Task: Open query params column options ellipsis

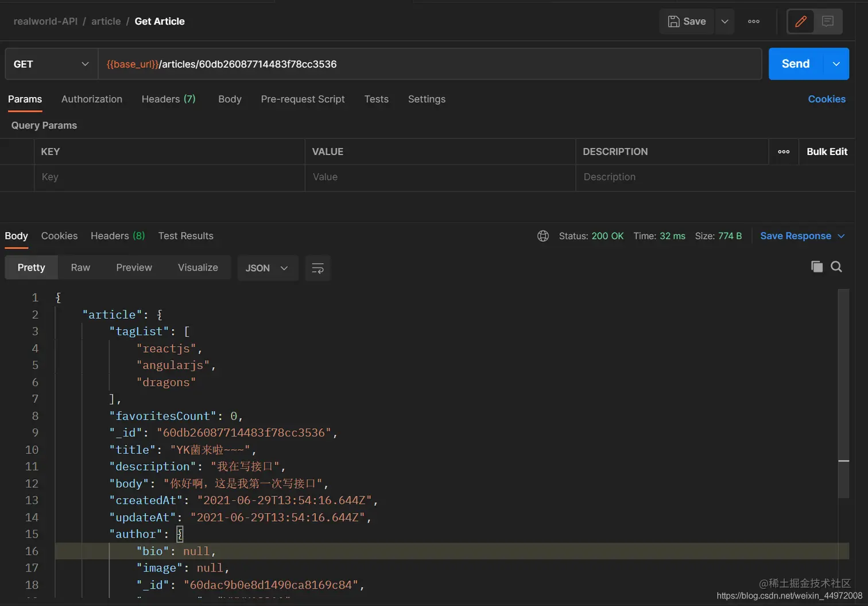Action: pos(784,152)
